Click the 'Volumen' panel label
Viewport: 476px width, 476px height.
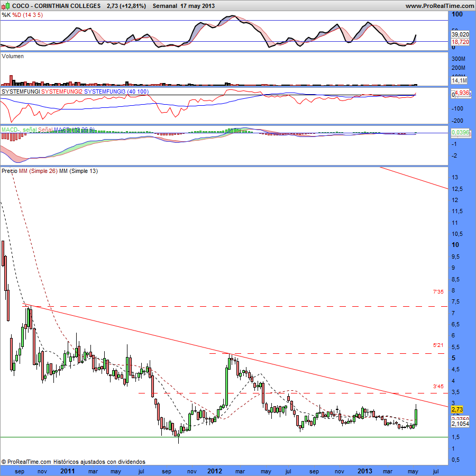click(13, 56)
